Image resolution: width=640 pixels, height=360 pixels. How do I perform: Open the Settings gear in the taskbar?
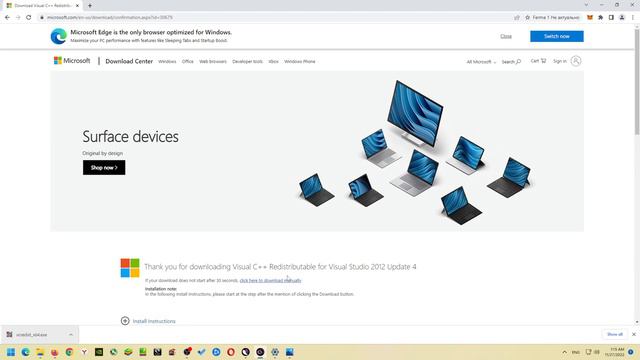pos(275,352)
